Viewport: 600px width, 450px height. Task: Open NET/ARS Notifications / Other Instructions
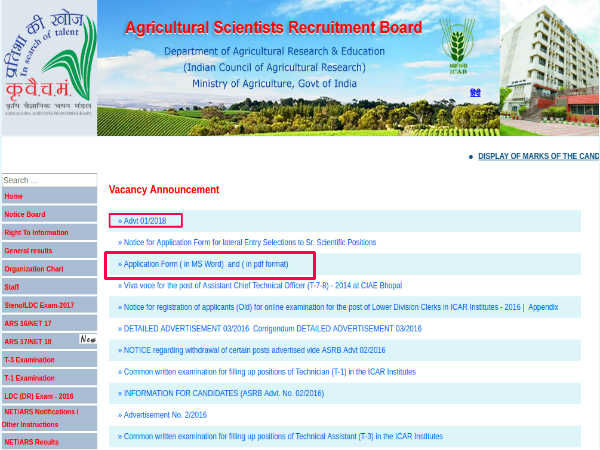click(49, 418)
